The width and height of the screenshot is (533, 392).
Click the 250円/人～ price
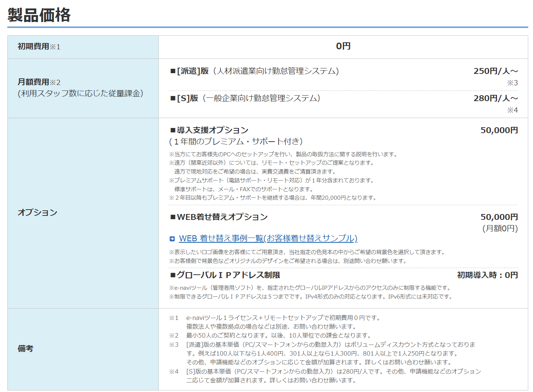point(495,71)
